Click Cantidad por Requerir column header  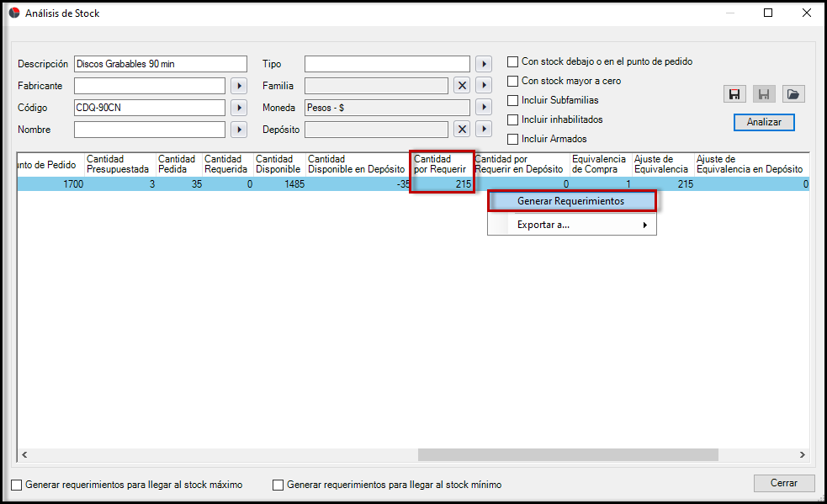pyautogui.click(x=442, y=164)
